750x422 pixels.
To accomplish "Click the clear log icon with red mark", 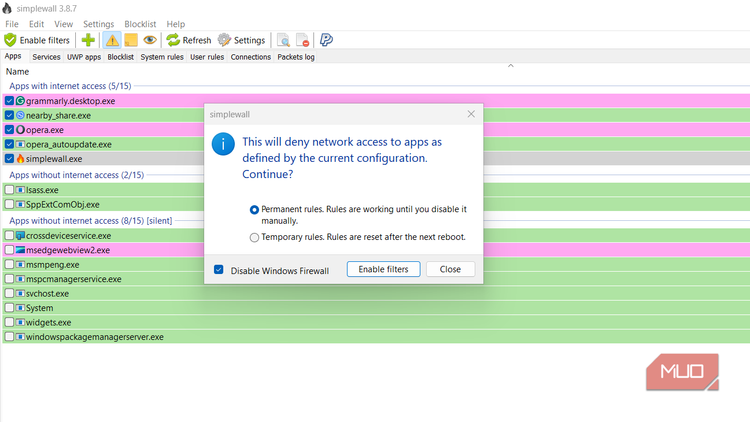I will click(x=303, y=40).
